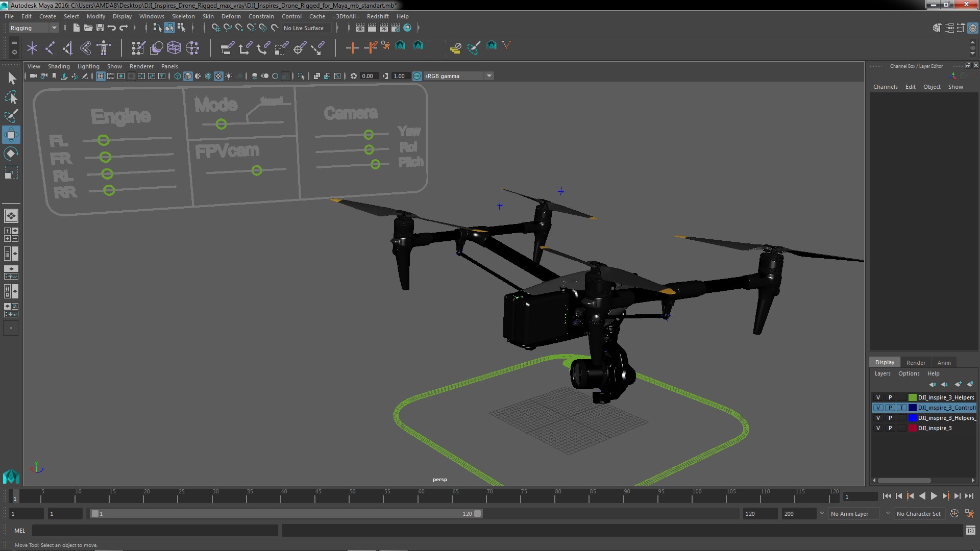Click the Create Lattice shelf icon
The width and height of the screenshot is (980, 551).
174,48
